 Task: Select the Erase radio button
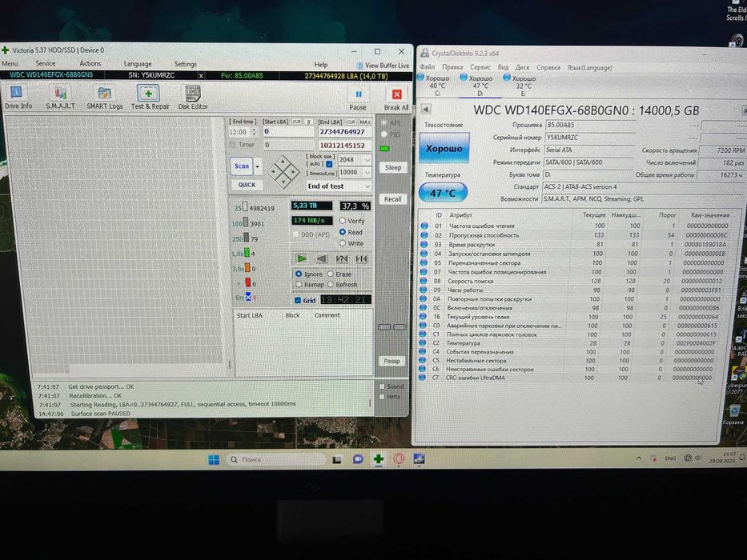click(330, 274)
